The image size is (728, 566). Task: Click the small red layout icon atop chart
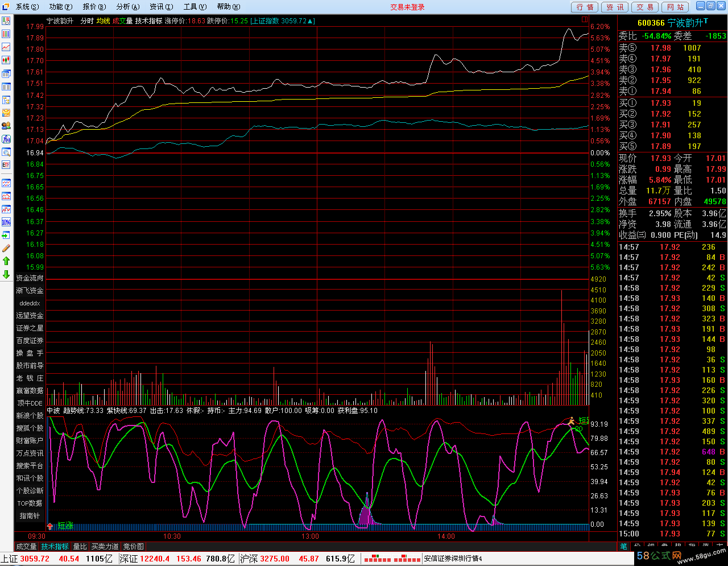tap(585, 19)
